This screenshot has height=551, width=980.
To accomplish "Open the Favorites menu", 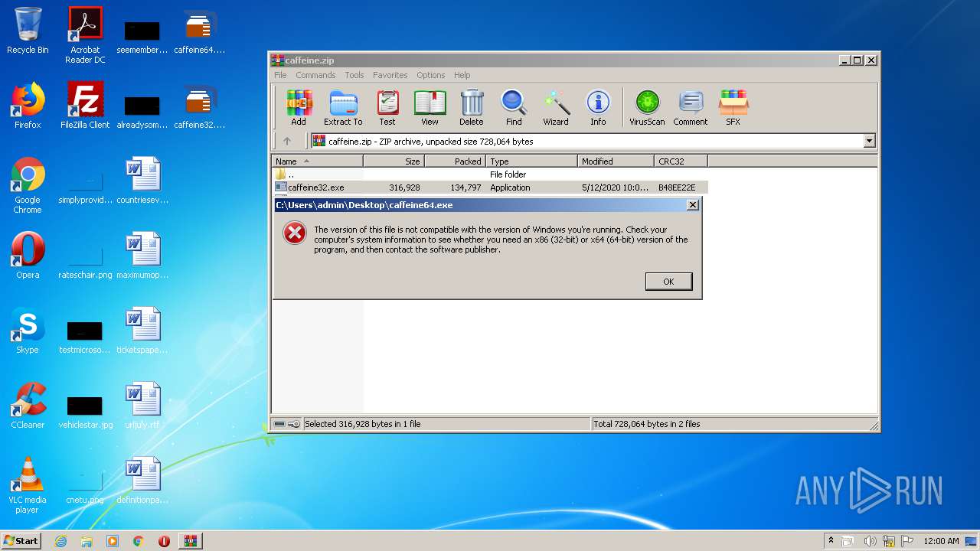I will click(390, 75).
